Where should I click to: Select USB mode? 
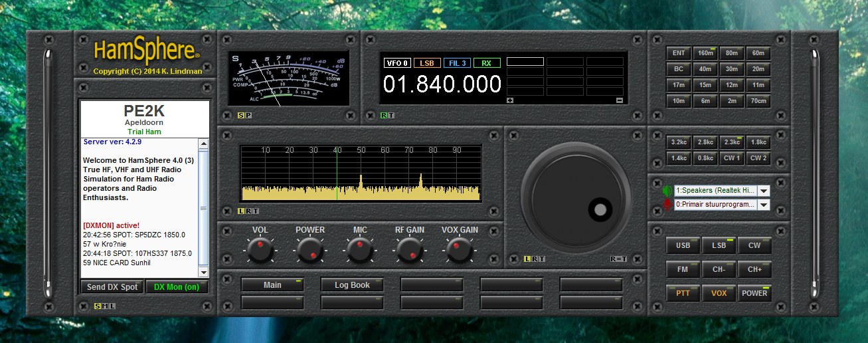click(x=683, y=245)
